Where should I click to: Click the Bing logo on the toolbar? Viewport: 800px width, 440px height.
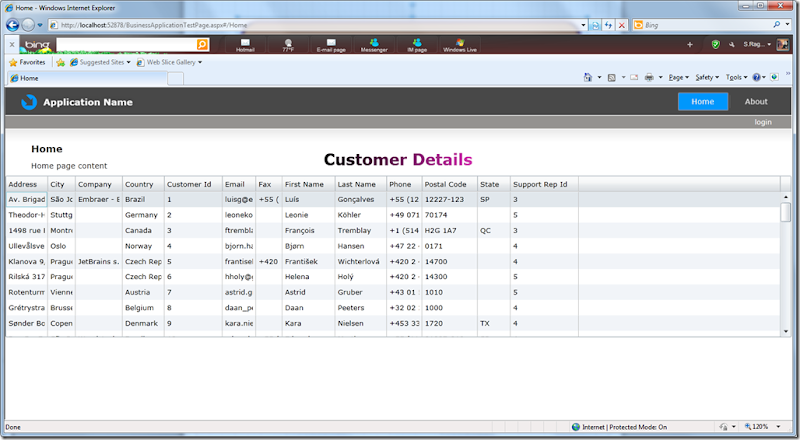tap(37, 45)
